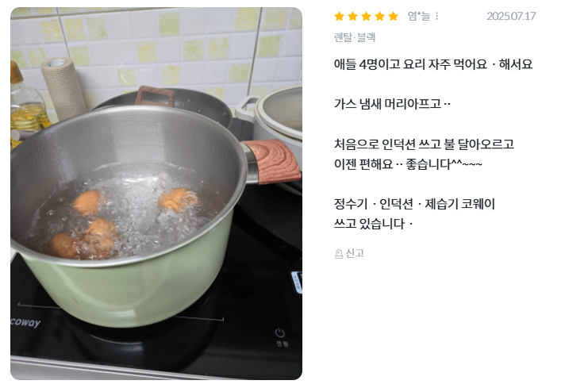Open the boiling eggs review photo

point(156,194)
